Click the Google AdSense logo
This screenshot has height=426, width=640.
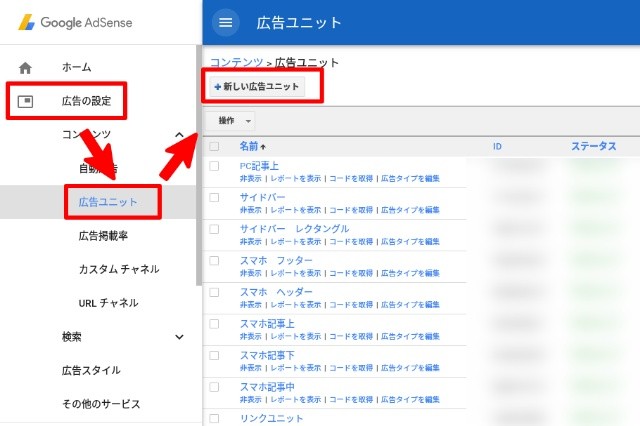coord(76,22)
